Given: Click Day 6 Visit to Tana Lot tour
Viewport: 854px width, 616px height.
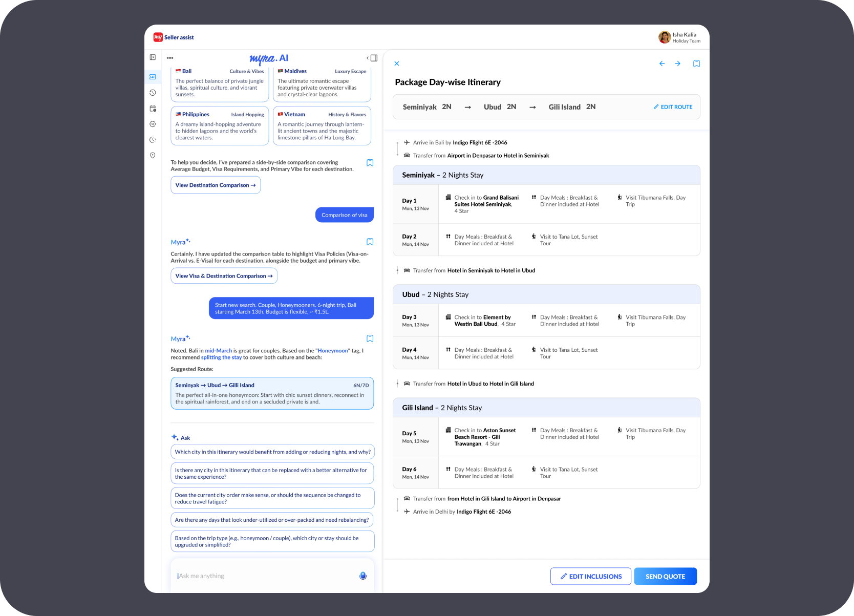Looking at the screenshot, I should pyautogui.click(x=565, y=473).
